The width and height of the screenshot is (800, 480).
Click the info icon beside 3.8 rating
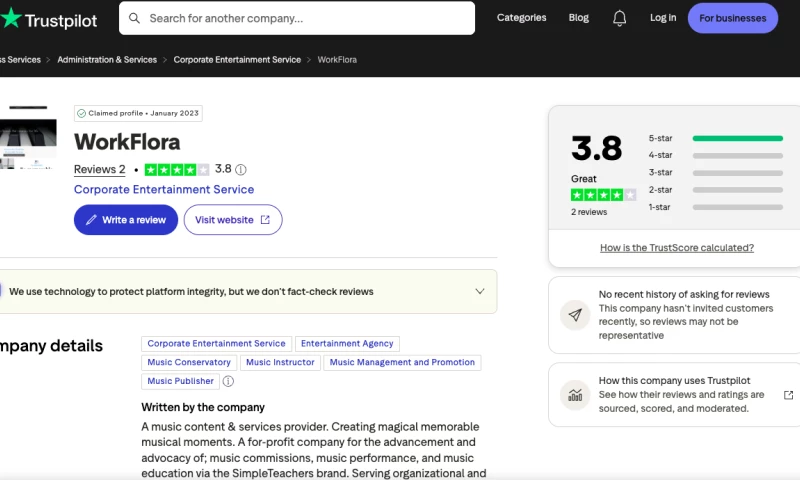pyautogui.click(x=241, y=169)
